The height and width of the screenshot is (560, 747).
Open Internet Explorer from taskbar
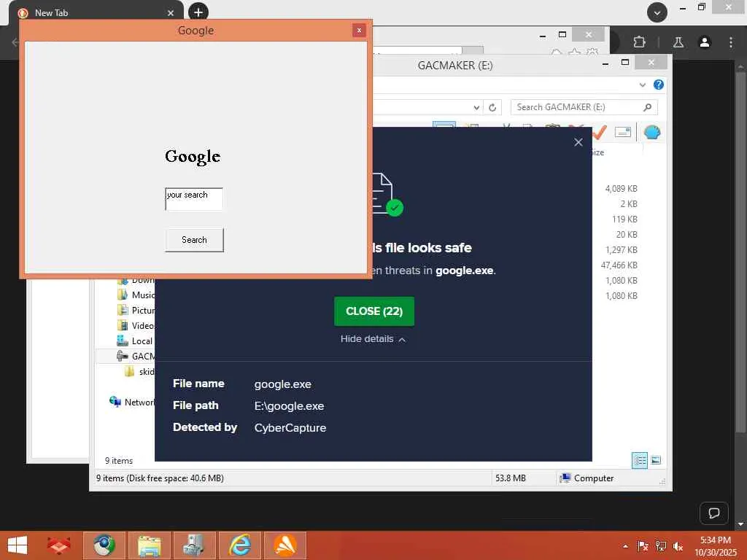pyautogui.click(x=239, y=545)
